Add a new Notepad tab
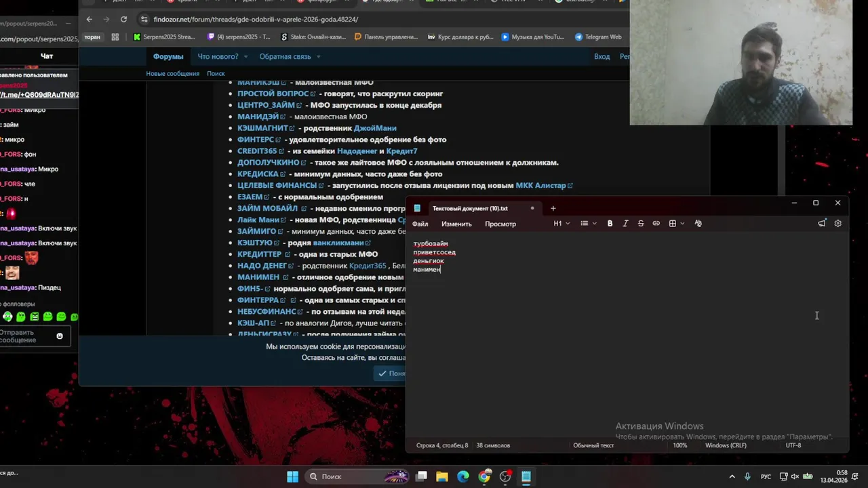868x488 pixels. (x=553, y=208)
